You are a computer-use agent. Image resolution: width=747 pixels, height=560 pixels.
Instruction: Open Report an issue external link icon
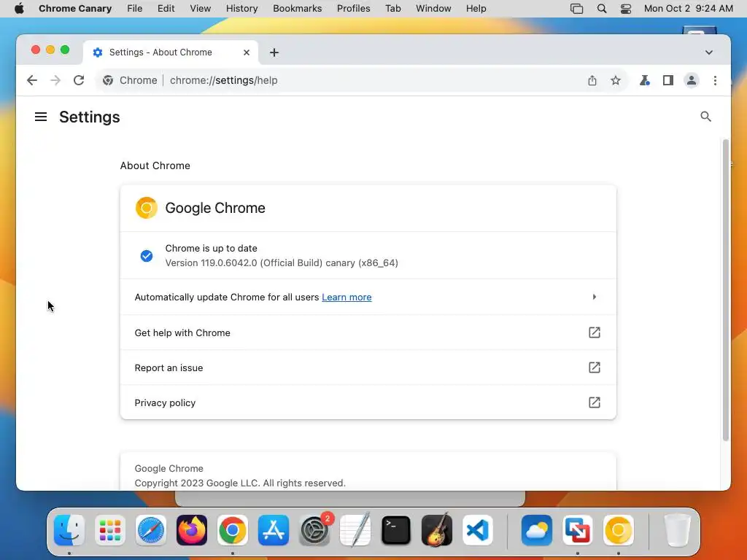[x=594, y=367]
